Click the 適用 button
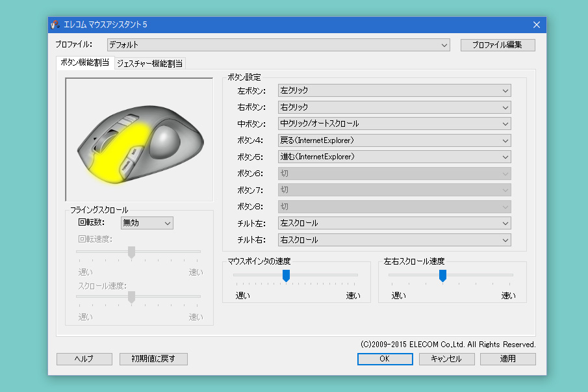The width and height of the screenshot is (588, 392). tap(507, 359)
